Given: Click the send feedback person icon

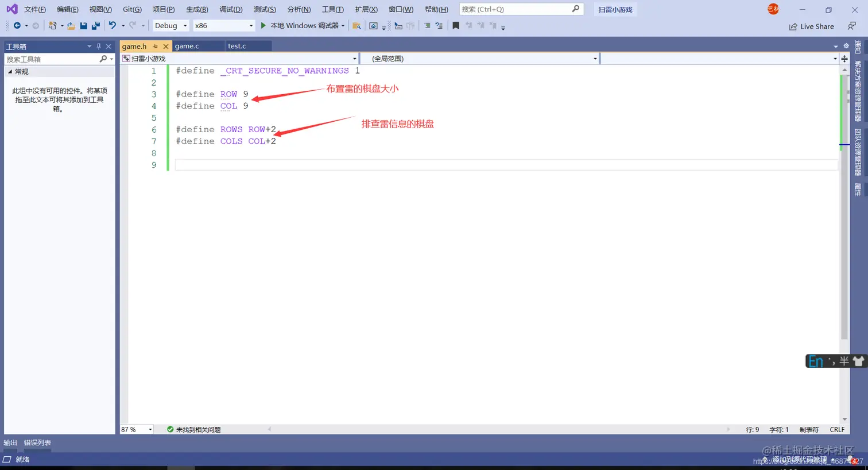Looking at the screenshot, I should click(x=852, y=26).
